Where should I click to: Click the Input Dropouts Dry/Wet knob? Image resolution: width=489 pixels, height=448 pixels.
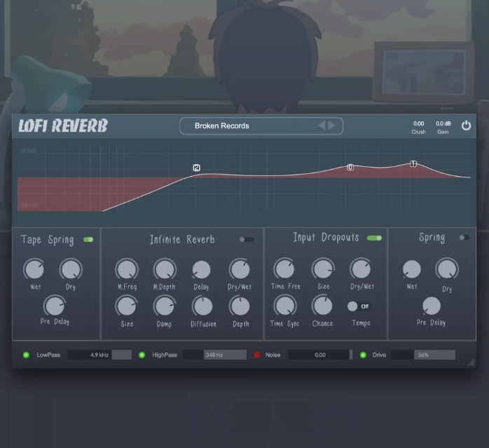tap(361, 269)
